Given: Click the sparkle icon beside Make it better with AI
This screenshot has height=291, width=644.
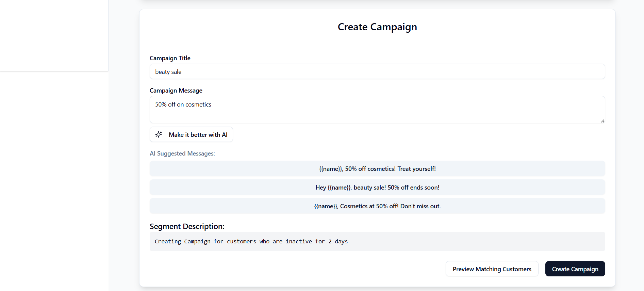Looking at the screenshot, I should [x=159, y=134].
